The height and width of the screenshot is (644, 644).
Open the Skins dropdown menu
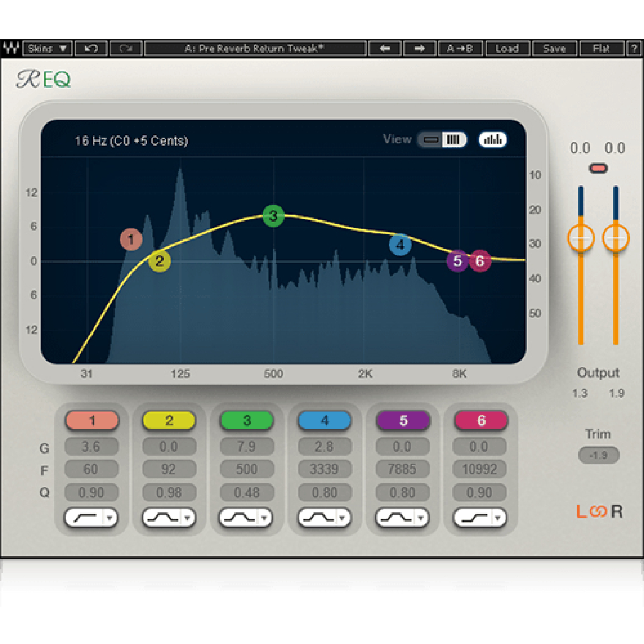pos(48,48)
